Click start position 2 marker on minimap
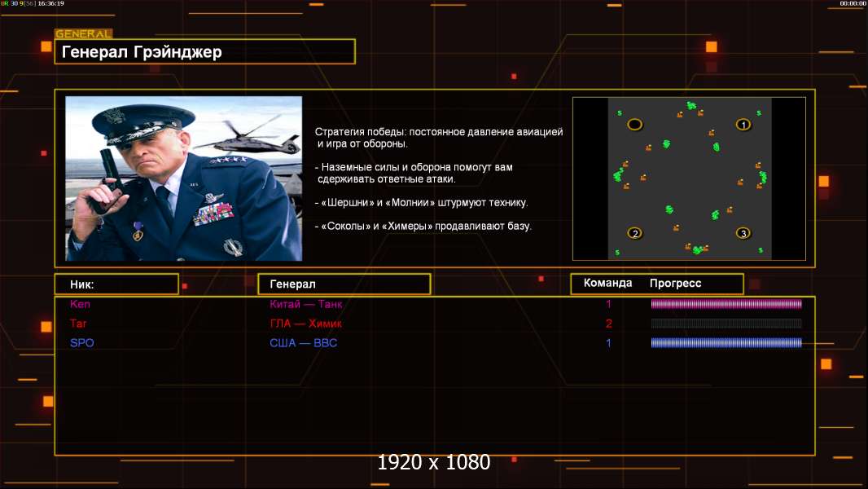This screenshot has height=489, width=868. tap(635, 233)
